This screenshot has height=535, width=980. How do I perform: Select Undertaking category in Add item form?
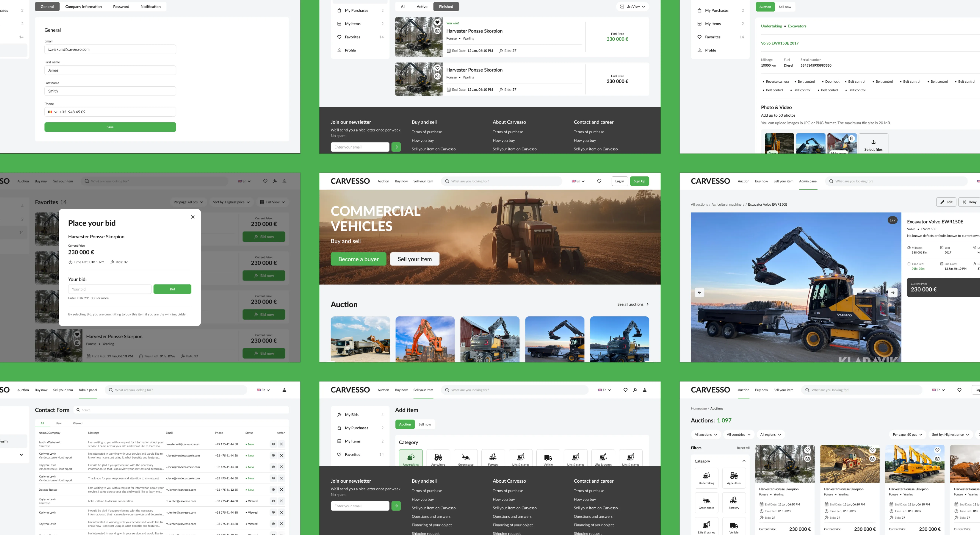411,458
